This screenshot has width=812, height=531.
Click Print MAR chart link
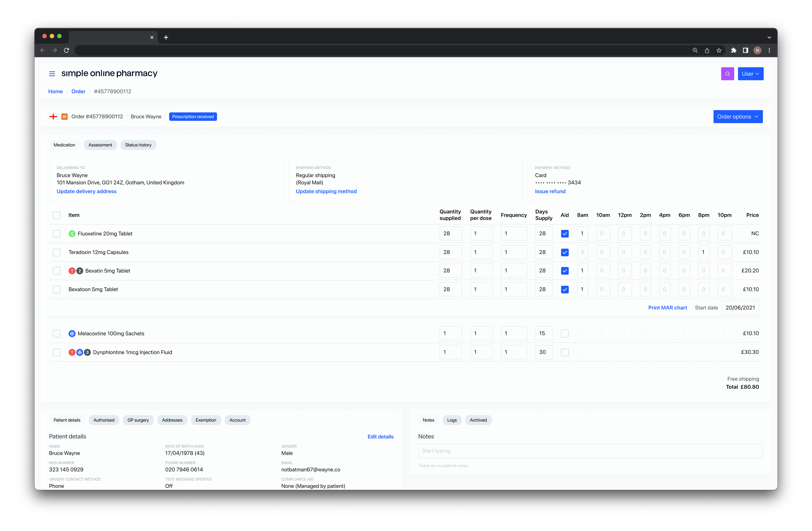[667, 308]
